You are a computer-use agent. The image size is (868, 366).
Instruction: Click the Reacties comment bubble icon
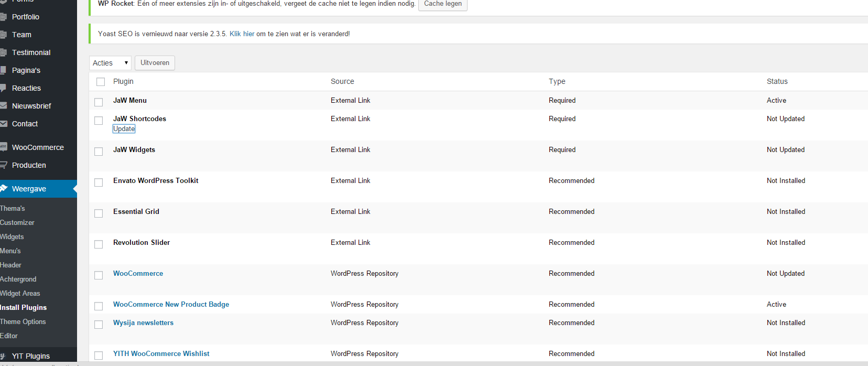pos(3,88)
